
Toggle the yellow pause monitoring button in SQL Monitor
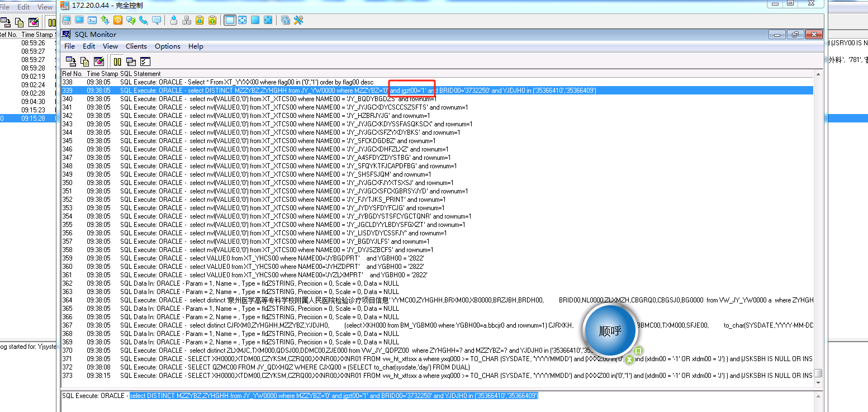coord(117,61)
